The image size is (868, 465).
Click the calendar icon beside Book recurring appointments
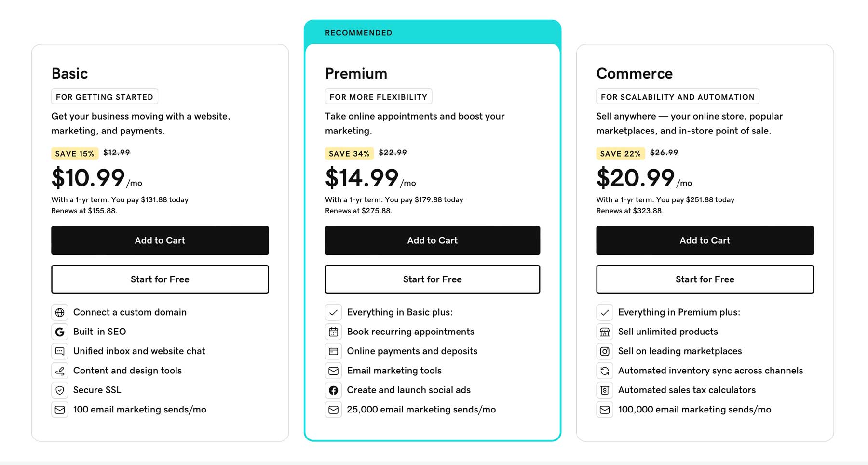333,332
